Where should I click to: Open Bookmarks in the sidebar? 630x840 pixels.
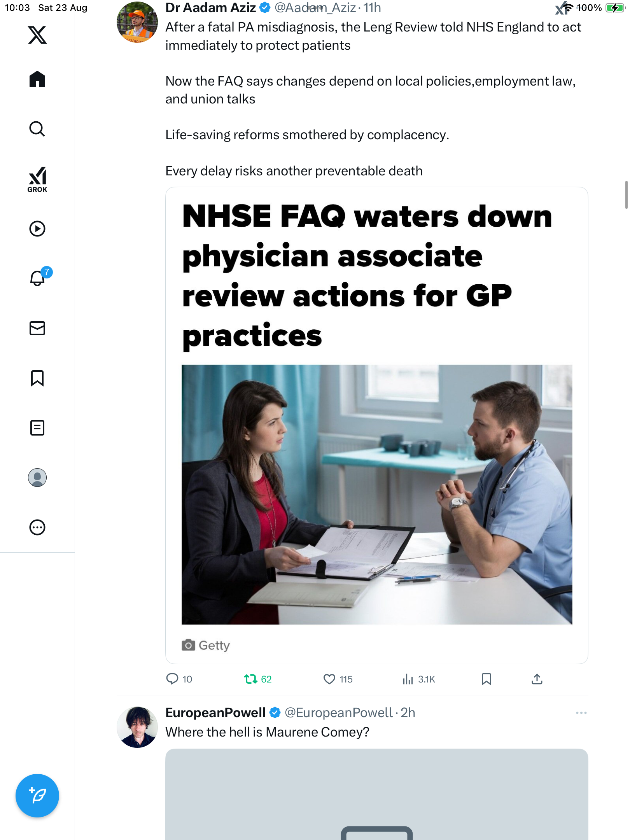[x=37, y=378]
